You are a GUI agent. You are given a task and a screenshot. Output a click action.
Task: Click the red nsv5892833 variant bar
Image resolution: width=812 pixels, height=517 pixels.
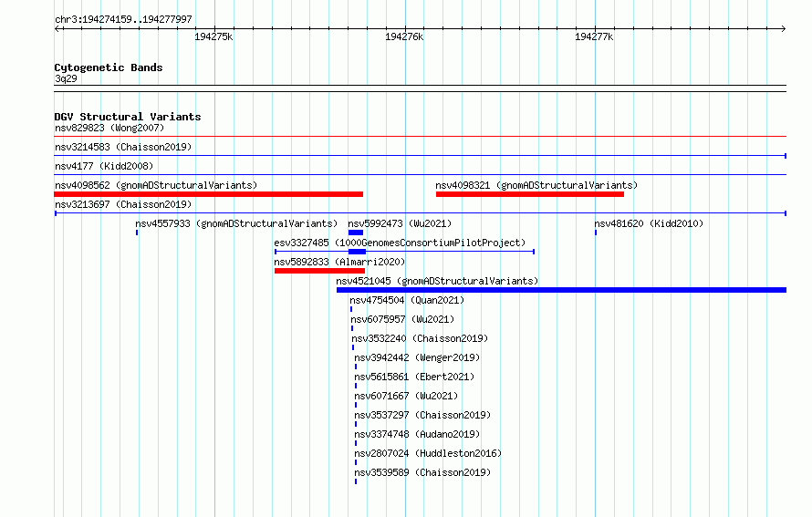click(319, 271)
